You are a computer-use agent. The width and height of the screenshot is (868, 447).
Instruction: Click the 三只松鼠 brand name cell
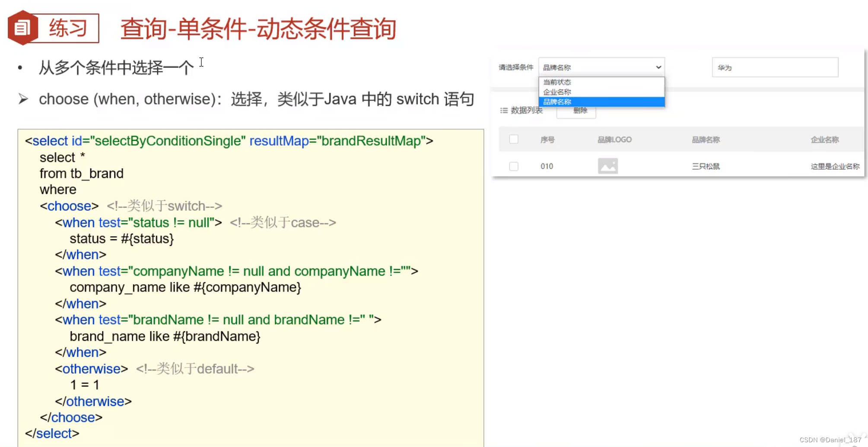(x=706, y=166)
